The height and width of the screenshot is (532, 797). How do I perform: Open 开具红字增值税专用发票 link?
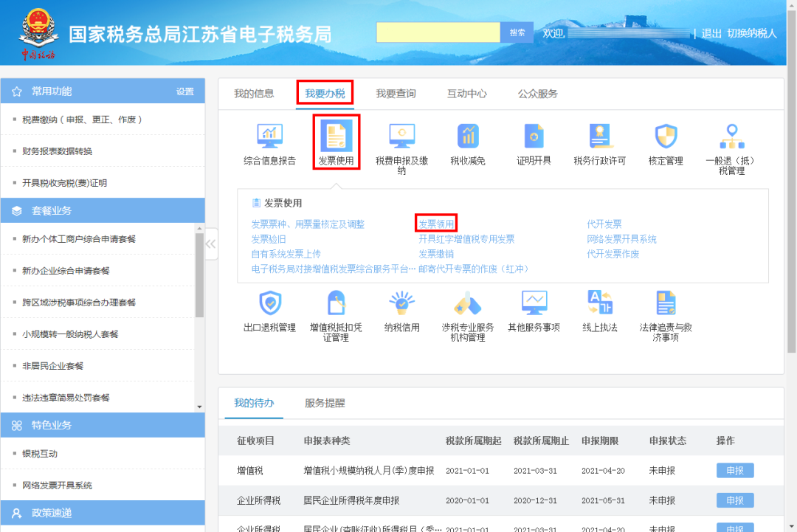(466, 239)
